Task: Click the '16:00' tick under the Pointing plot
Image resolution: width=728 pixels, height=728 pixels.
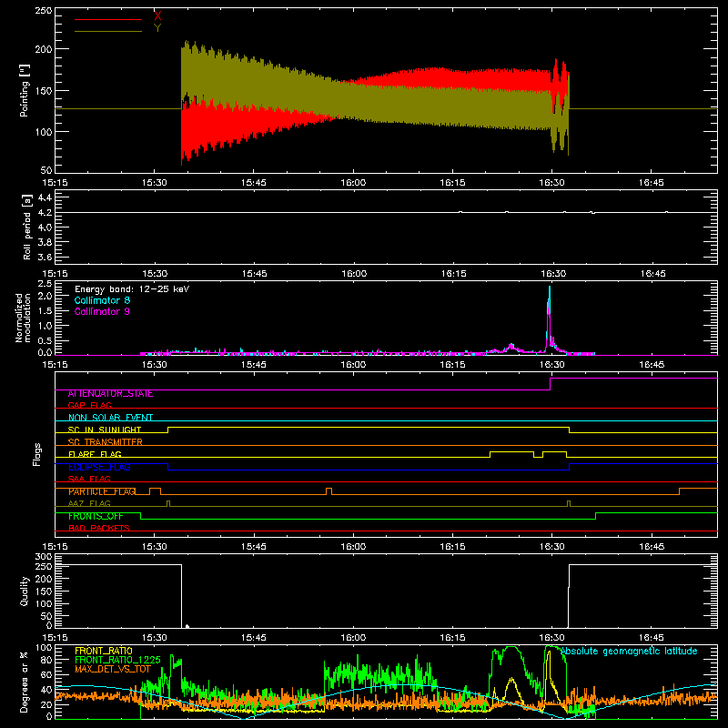Action: pos(353,183)
